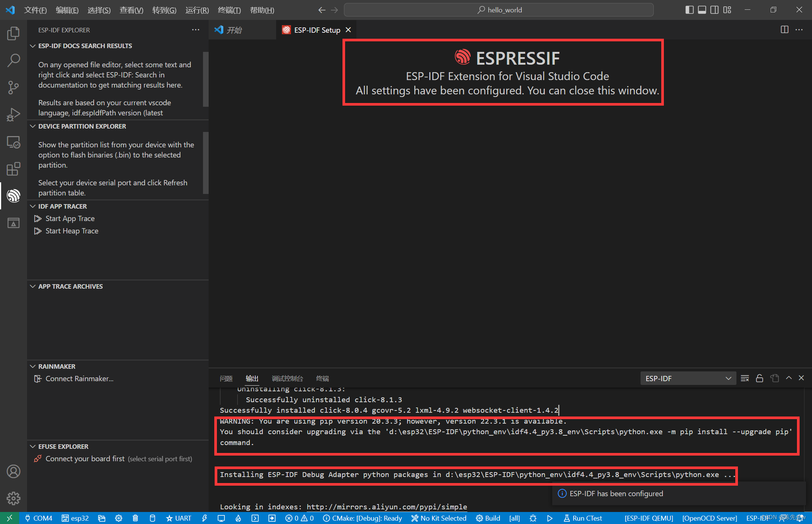Click the cylinder build-project icon in status bar
The image size is (812, 524).
(152, 518)
